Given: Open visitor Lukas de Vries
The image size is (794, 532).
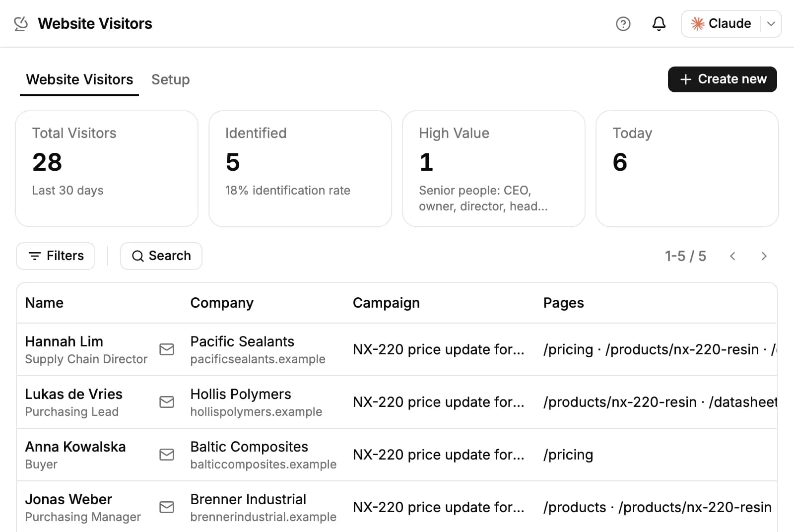Looking at the screenshot, I should pos(73,394).
